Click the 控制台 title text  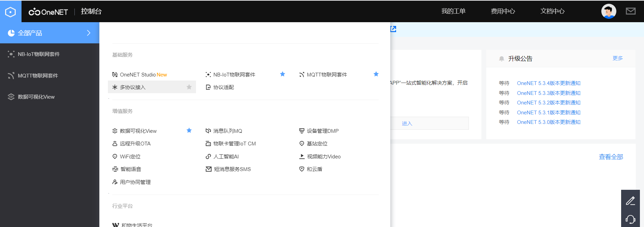coord(91,11)
